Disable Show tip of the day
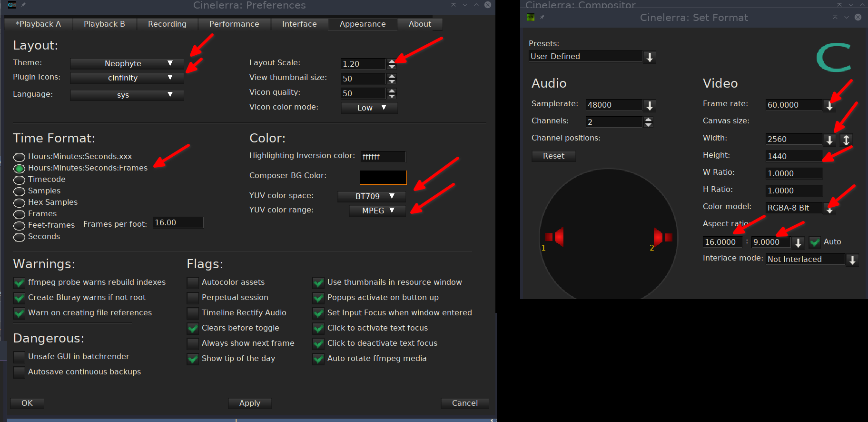Image resolution: width=868 pixels, height=422 pixels. point(193,359)
